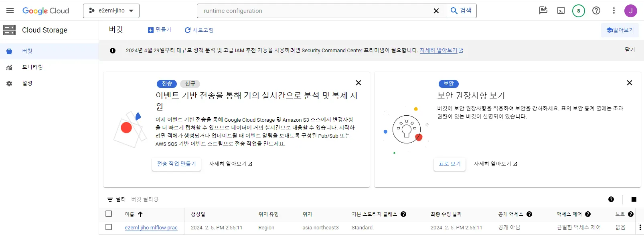The image size is (644, 235).
Task: Close the event-based transfer card
Action: coord(358,83)
